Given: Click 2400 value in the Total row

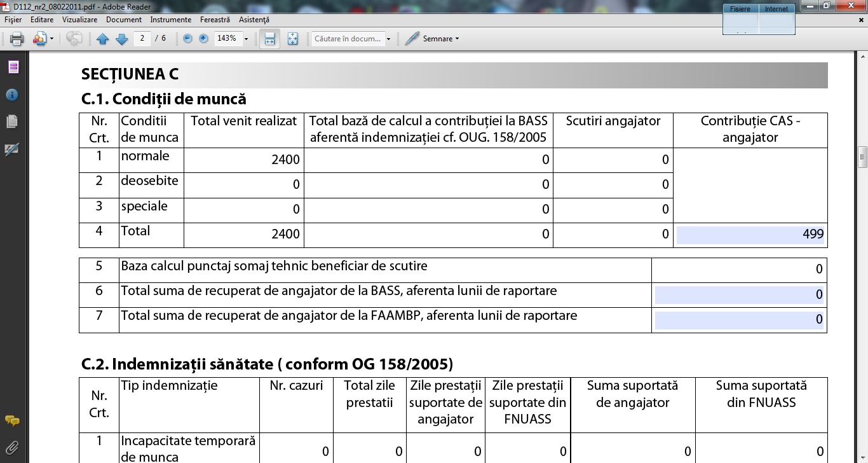Looking at the screenshot, I should [285, 234].
